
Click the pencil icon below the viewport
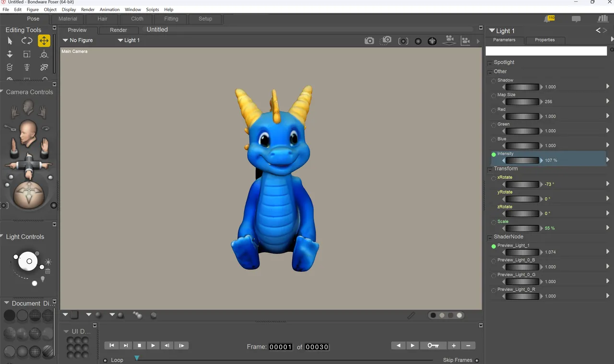tap(411, 315)
